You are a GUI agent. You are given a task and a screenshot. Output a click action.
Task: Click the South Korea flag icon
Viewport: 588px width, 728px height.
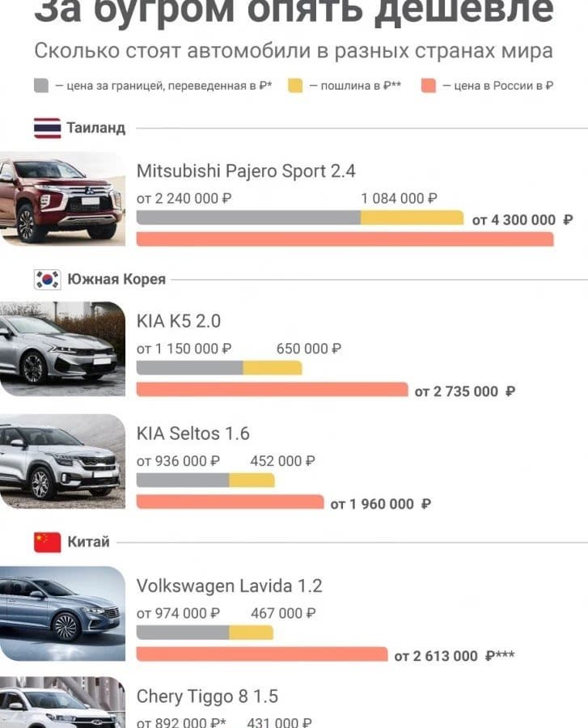tap(48, 279)
